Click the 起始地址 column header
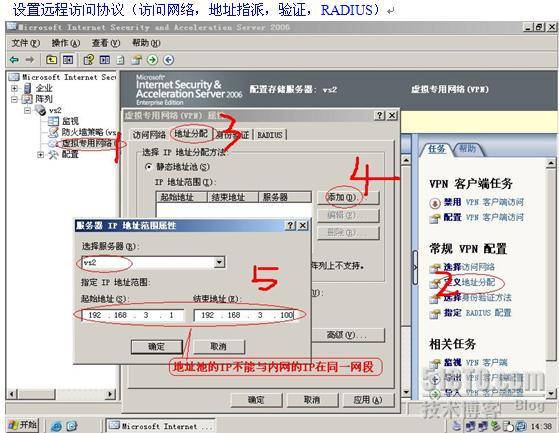 click(x=181, y=197)
